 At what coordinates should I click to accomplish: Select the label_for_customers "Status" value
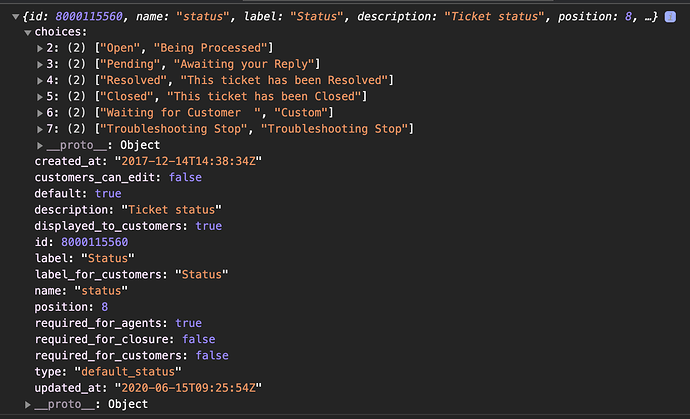click(x=202, y=274)
